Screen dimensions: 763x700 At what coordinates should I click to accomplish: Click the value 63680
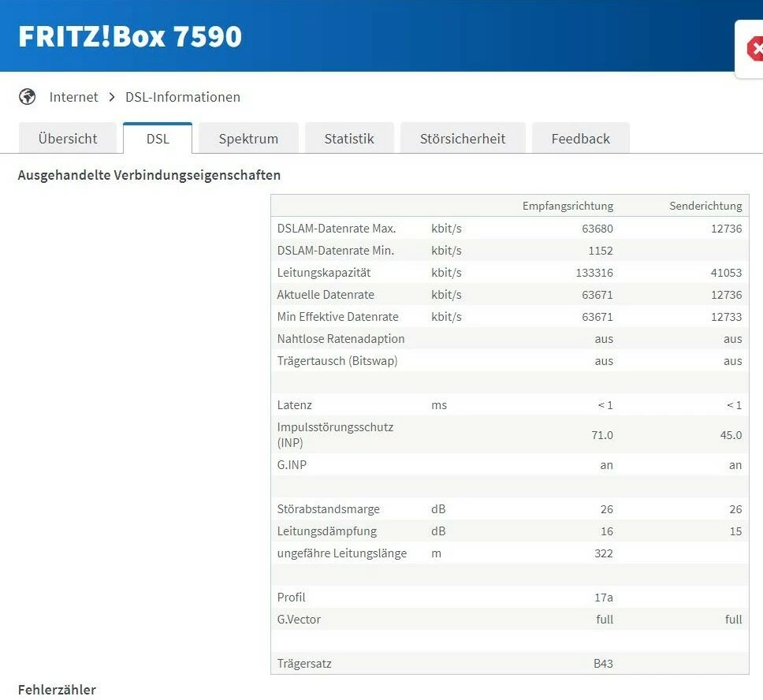pyautogui.click(x=597, y=229)
